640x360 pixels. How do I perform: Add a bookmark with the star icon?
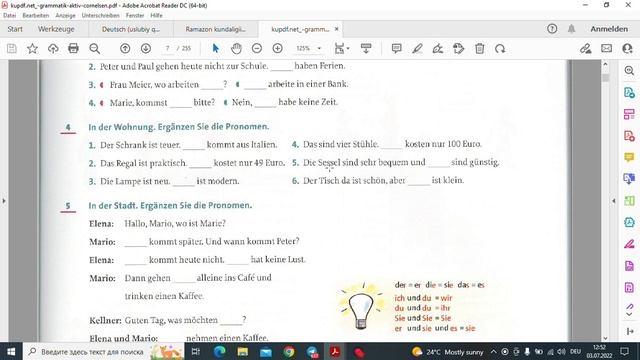click(x=32, y=49)
